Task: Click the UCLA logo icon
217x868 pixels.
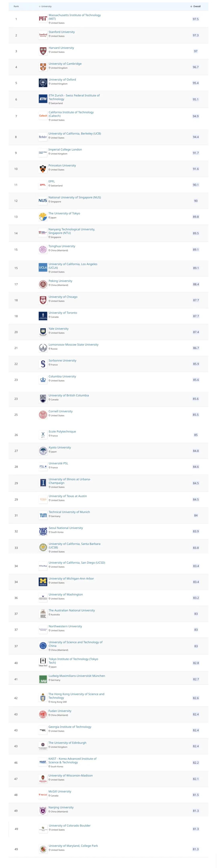Action: tap(43, 268)
